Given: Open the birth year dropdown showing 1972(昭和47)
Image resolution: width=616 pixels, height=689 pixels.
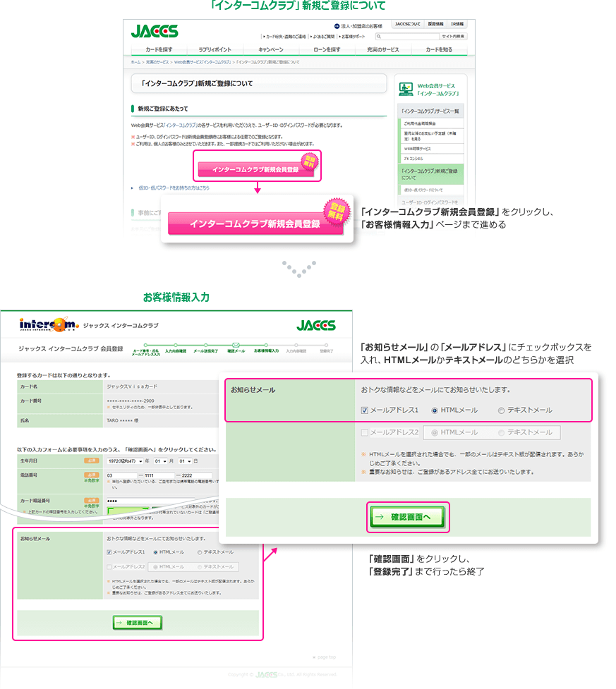Looking at the screenshot, I should point(126,461).
